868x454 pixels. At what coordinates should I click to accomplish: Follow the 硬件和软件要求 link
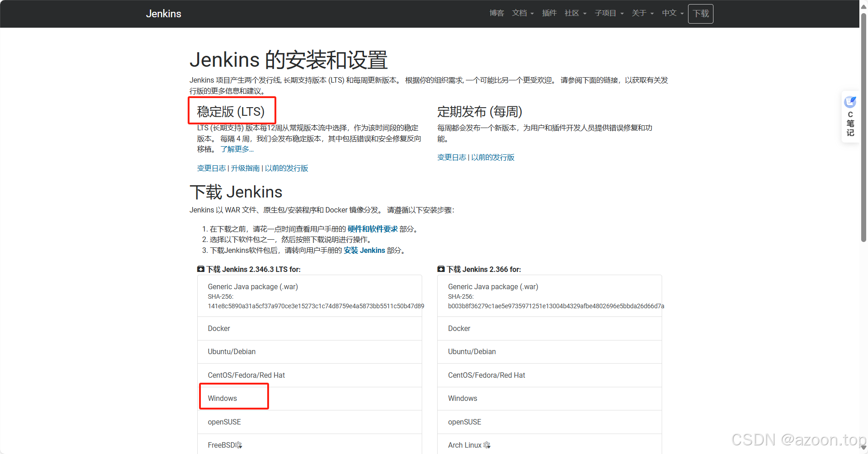(373, 229)
